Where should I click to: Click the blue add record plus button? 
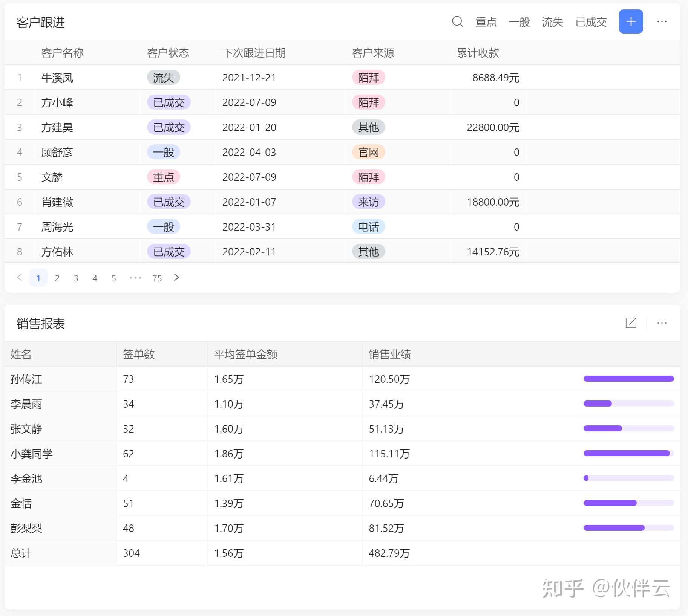[x=631, y=21]
